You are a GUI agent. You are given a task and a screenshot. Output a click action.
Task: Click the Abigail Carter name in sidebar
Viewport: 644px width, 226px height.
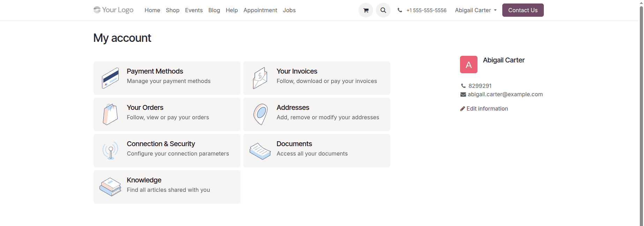coord(504,60)
